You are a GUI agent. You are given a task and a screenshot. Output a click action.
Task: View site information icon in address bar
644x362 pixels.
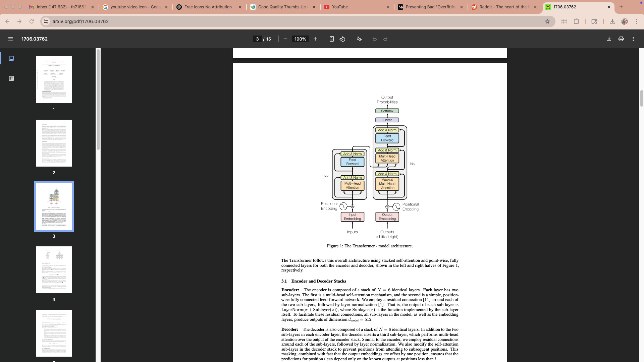tap(46, 21)
